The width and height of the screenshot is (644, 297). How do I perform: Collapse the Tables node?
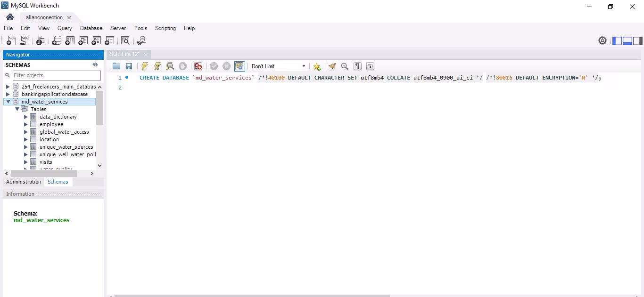tap(17, 109)
